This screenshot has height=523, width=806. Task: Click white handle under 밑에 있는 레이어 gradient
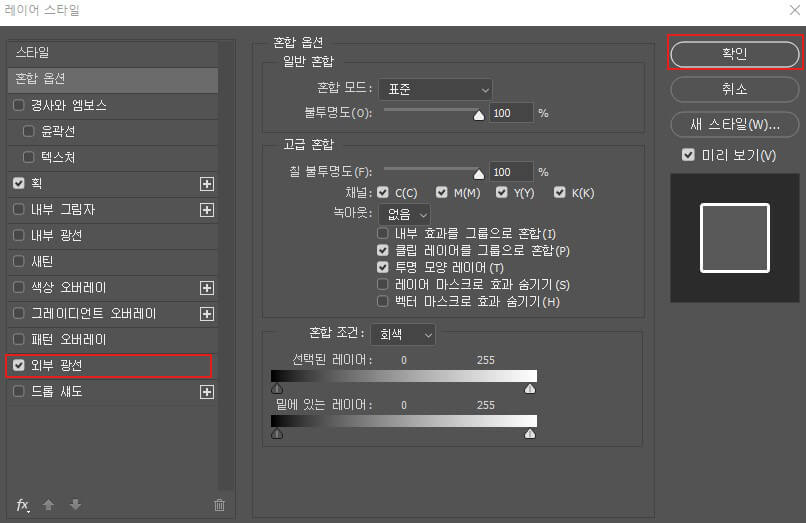(x=530, y=434)
